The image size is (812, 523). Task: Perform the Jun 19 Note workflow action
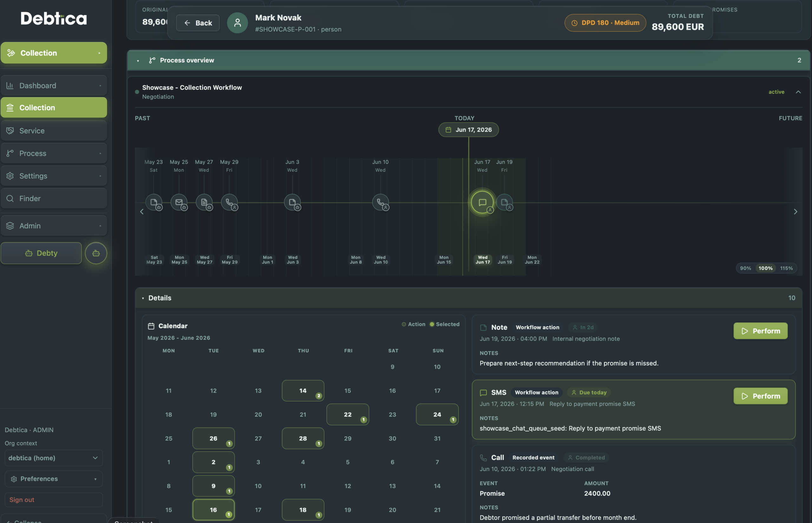point(760,331)
